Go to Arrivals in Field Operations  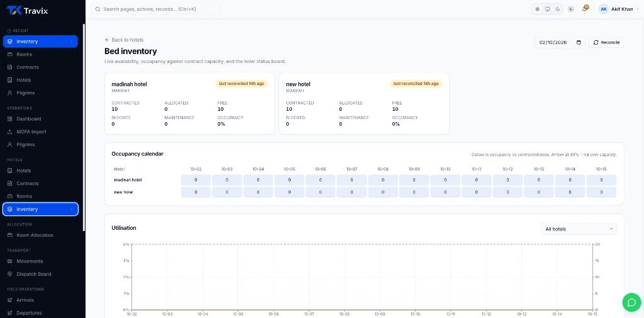tap(40, 300)
